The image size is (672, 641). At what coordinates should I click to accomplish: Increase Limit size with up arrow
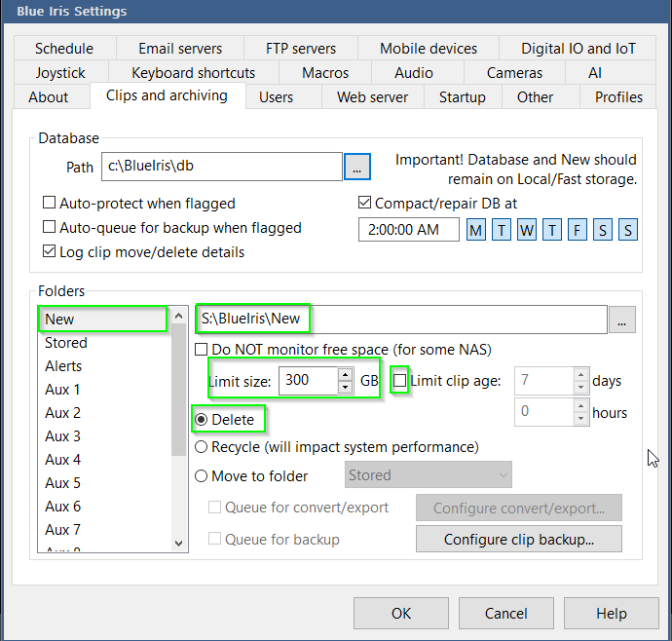pyautogui.click(x=345, y=374)
